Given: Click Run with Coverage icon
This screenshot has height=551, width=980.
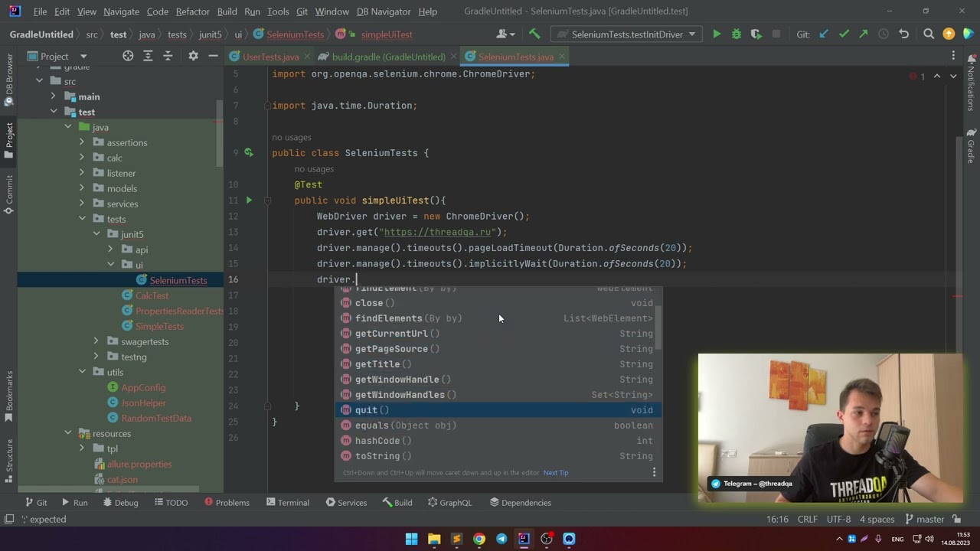Looking at the screenshot, I should click(756, 34).
